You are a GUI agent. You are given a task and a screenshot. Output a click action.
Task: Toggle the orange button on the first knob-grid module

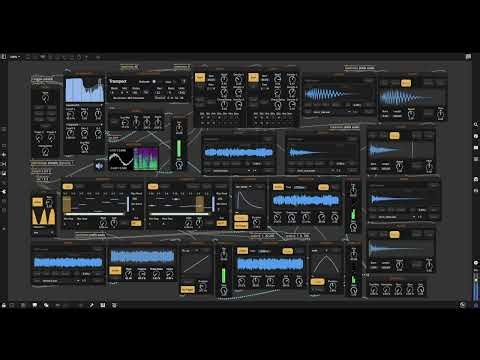coord(200,78)
